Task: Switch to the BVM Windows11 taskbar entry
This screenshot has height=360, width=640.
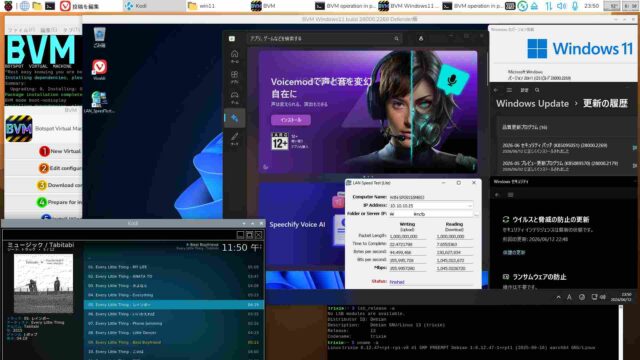Action: pyautogui.click(x=408, y=6)
